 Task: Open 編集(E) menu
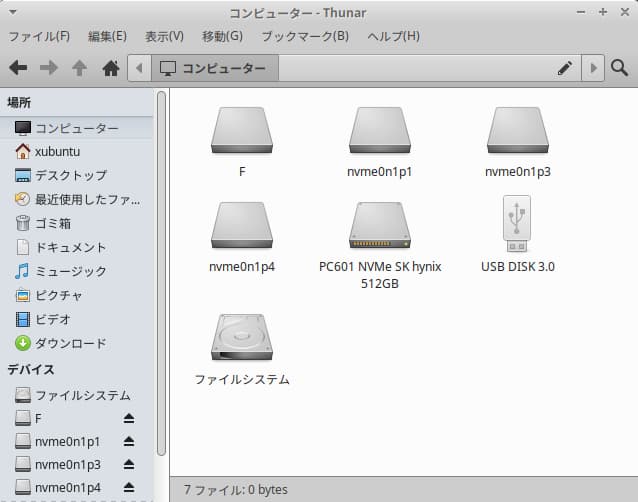click(x=107, y=36)
